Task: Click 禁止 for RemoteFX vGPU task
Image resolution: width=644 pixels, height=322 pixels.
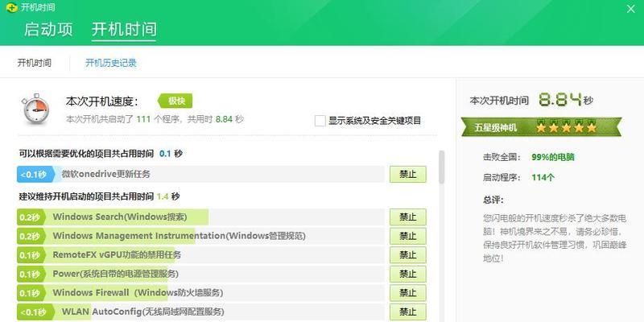Action: click(x=408, y=255)
